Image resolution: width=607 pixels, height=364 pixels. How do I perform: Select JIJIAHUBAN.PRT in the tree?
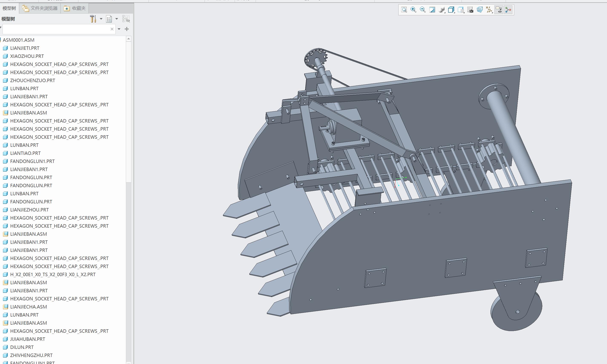(27, 339)
